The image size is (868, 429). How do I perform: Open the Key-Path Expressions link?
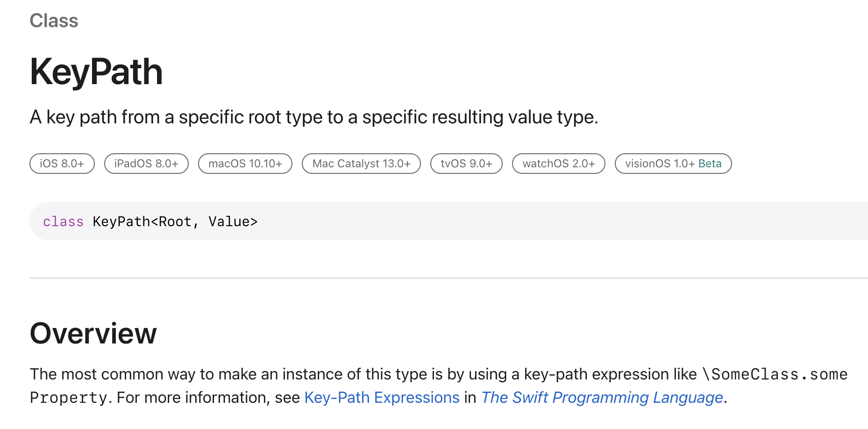pos(382,398)
